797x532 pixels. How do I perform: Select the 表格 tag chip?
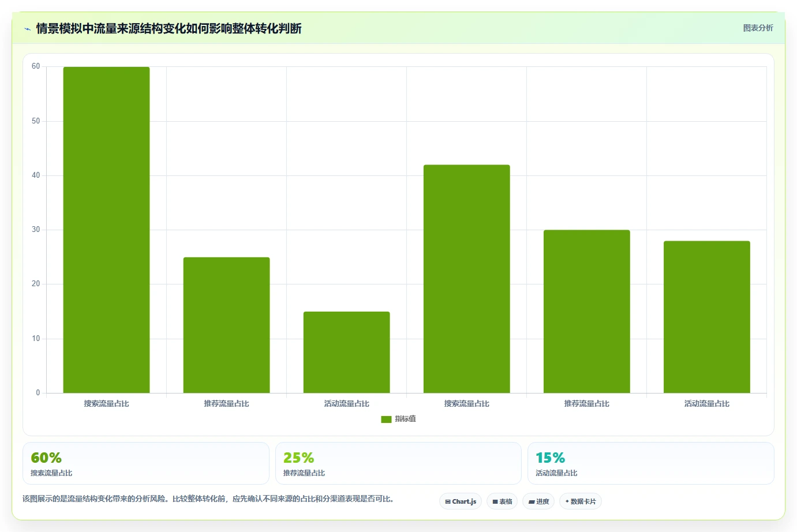tap(502, 501)
